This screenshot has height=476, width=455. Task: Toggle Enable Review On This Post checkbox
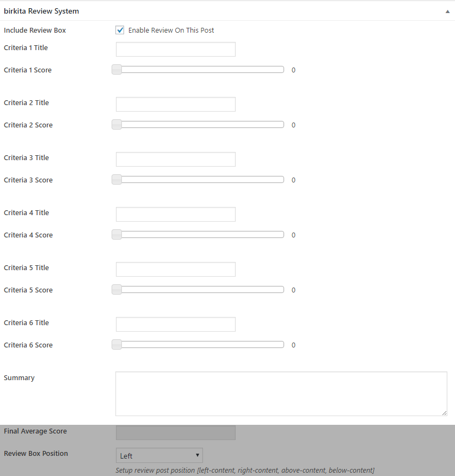tap(120, 30)
